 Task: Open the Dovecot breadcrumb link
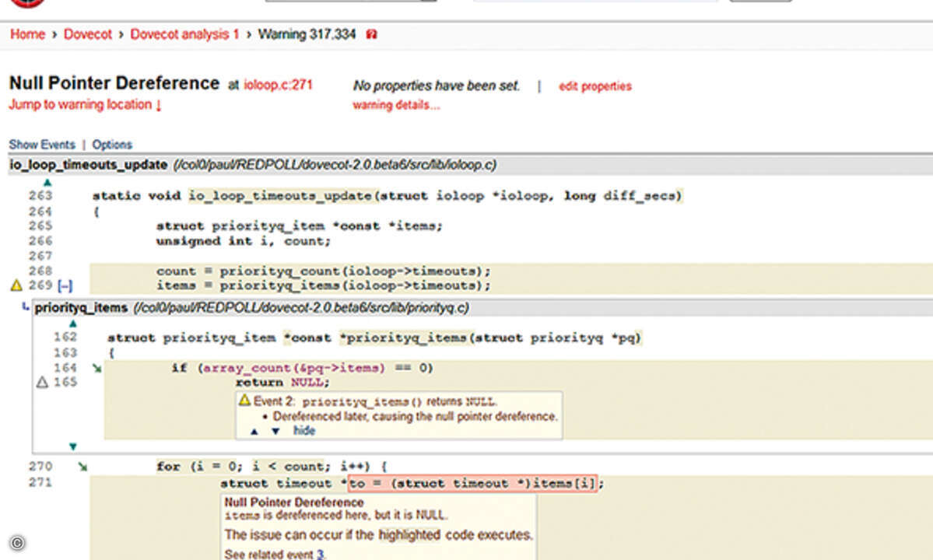pyautogui.click(x=87, y=34)
